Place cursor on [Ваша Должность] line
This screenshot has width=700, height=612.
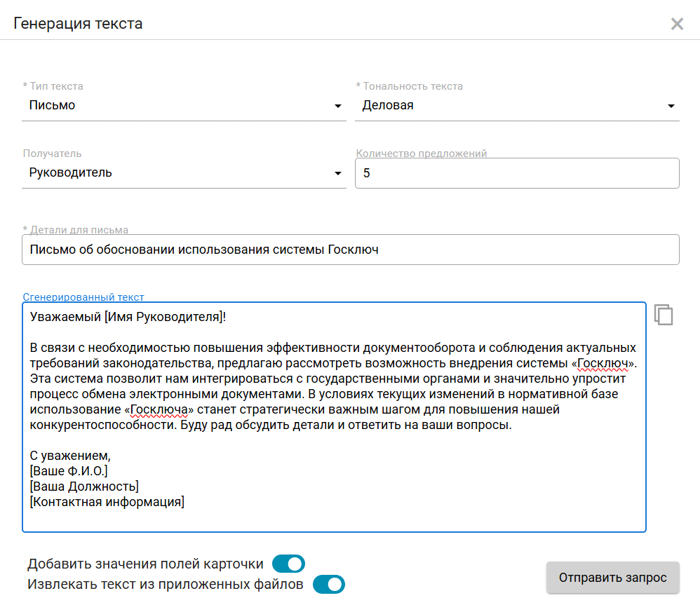click(x=84, y=487)
